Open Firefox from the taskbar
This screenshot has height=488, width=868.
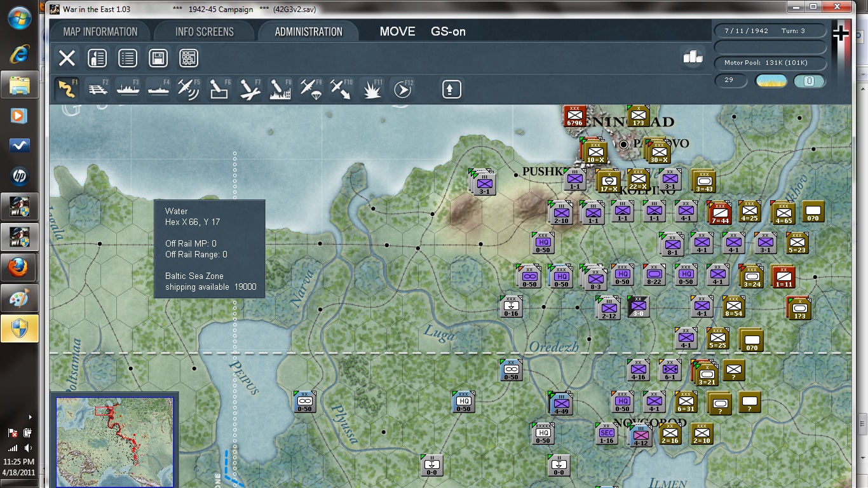click(x=19, y=268)
